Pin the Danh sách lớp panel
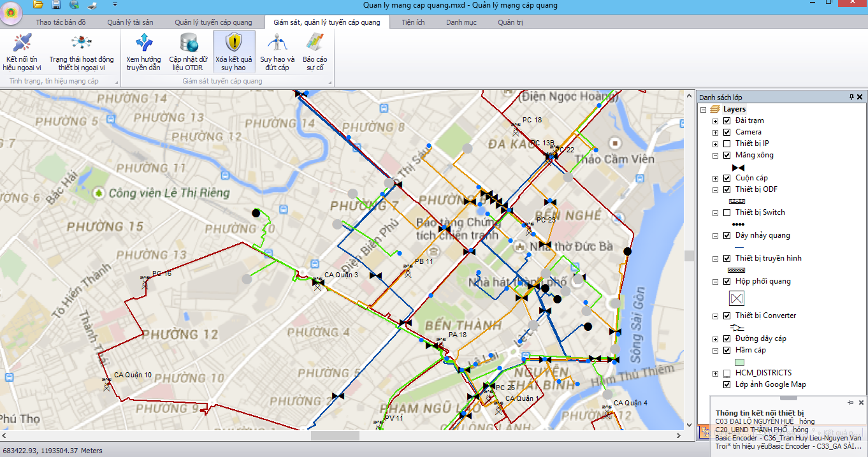Screen dimensions: 868x457 [851, 98]
